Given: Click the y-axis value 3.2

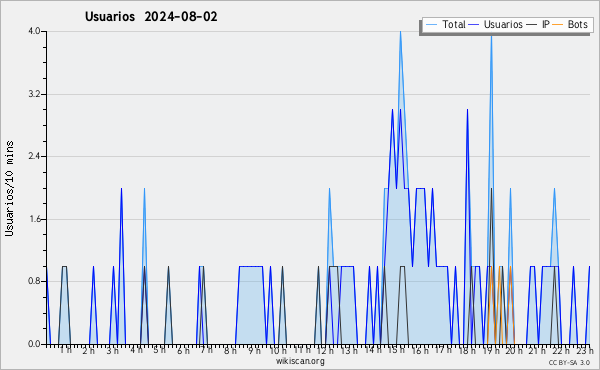Looking at the screenshot, I should (x=34, y=94).
